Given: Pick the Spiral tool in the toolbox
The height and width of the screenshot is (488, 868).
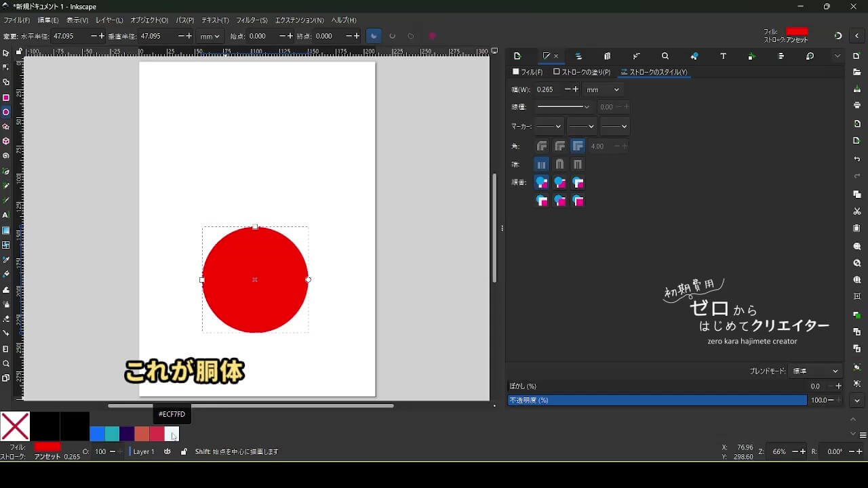Looking at the screenshot, I should click(x=6, y=156).
